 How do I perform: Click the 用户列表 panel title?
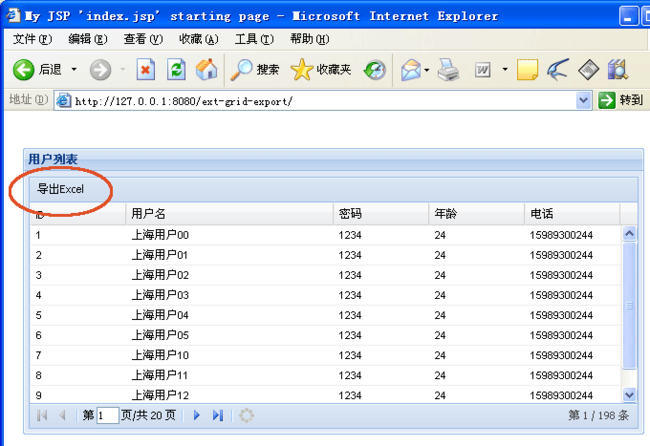(x=53, y=159)
